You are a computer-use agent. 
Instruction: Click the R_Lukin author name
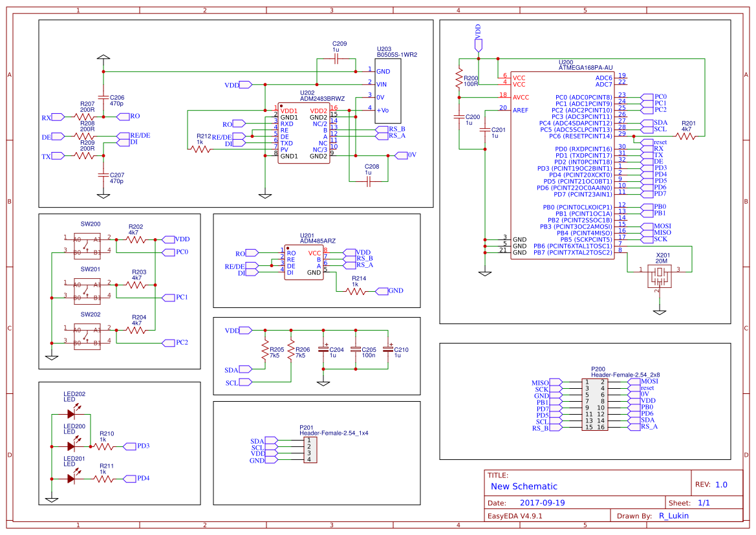click(673, 515)
